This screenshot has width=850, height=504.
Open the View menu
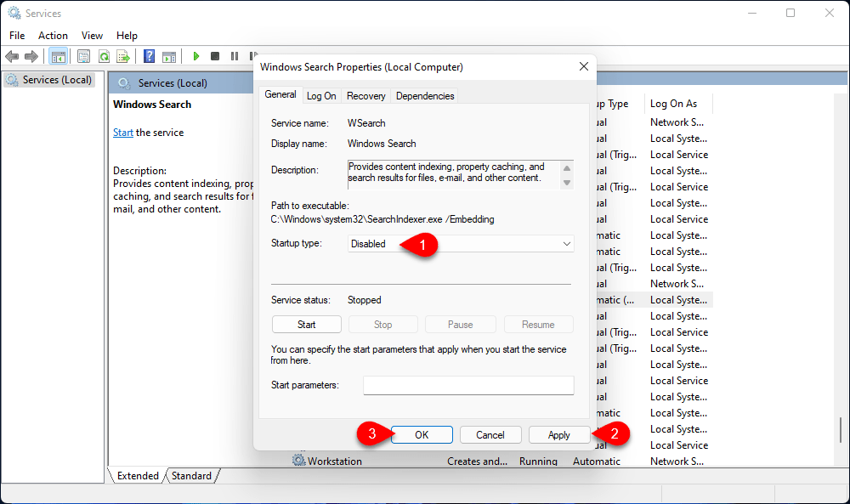pyautogui.click(x=92, y=35)
